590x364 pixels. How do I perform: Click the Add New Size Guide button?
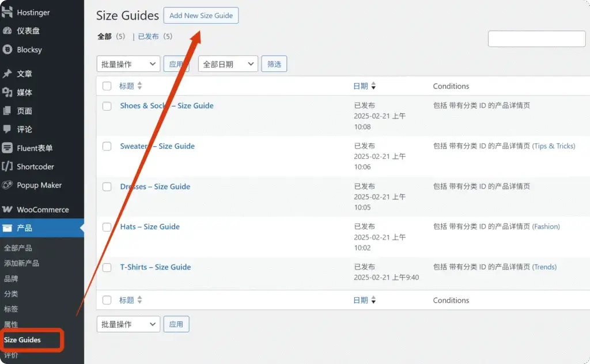pos(201,16)
